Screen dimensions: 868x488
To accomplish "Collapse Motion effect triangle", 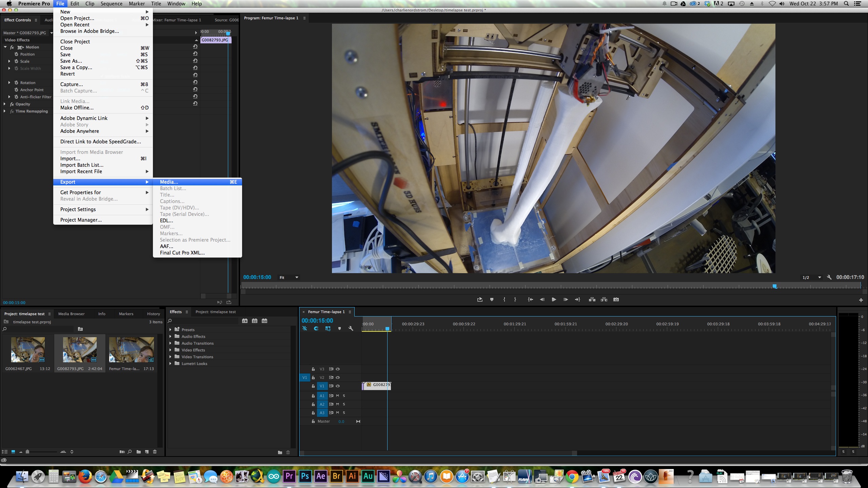I will [x=5, y=47].
